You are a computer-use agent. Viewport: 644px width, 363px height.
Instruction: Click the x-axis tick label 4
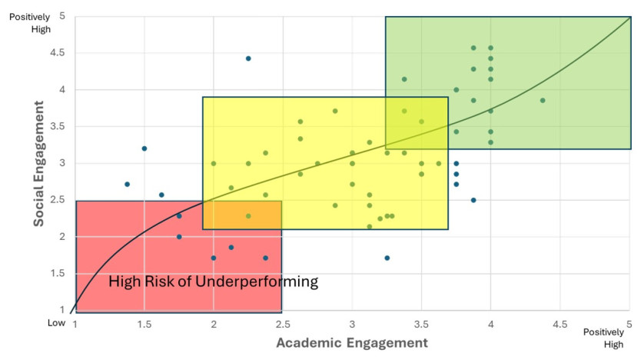(x=490, y=325)
